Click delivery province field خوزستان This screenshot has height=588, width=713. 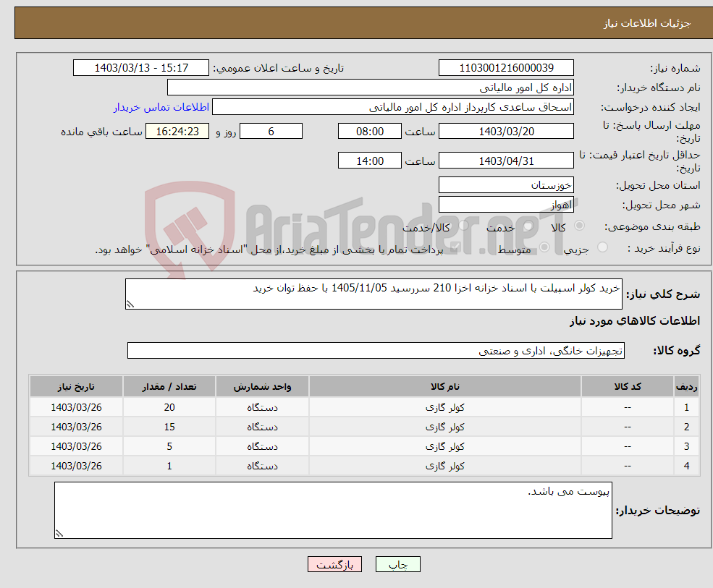506,185
